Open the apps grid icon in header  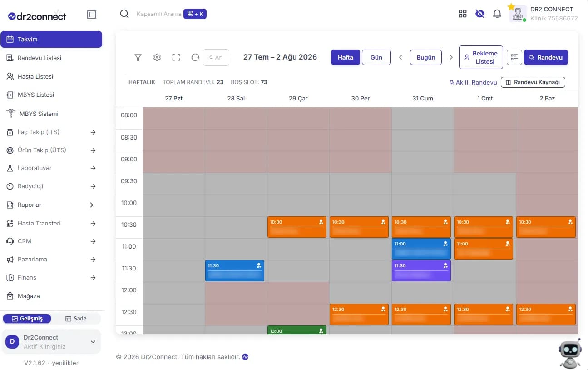[x=463, y=14]
